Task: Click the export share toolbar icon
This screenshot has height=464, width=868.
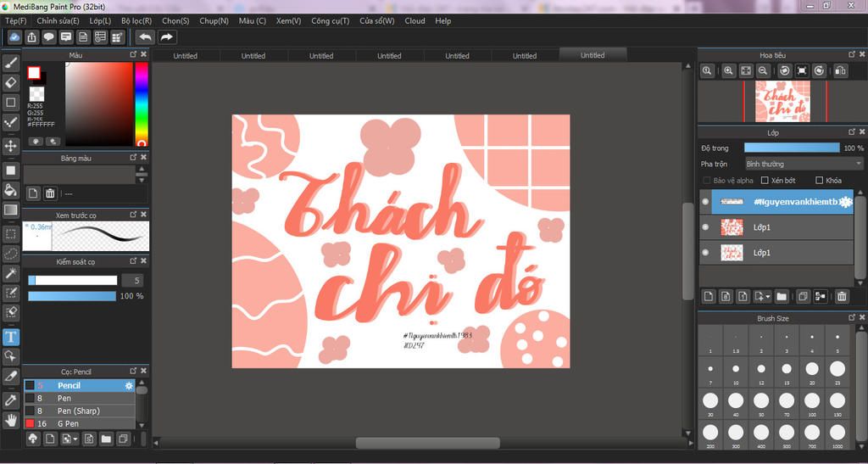Action: [31, 37]
